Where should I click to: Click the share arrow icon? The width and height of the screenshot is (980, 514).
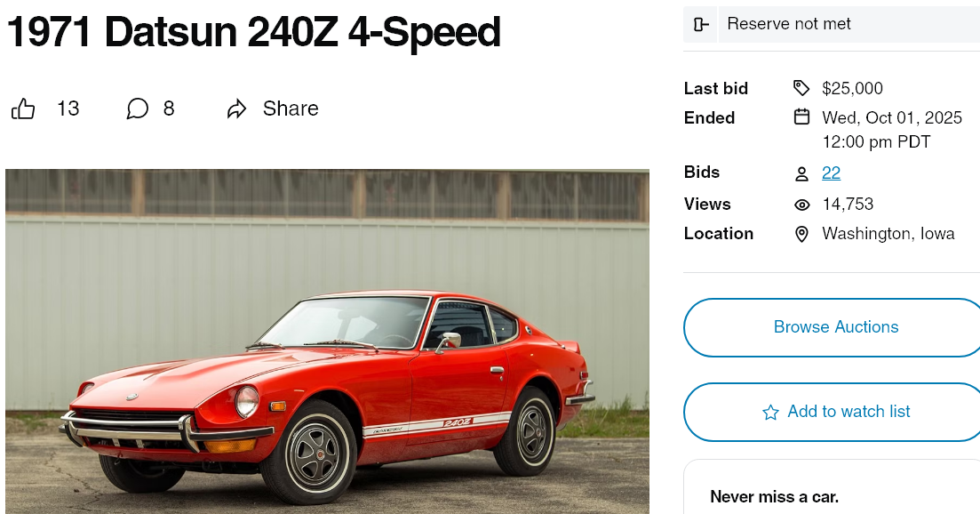click(x=236, y=109)
